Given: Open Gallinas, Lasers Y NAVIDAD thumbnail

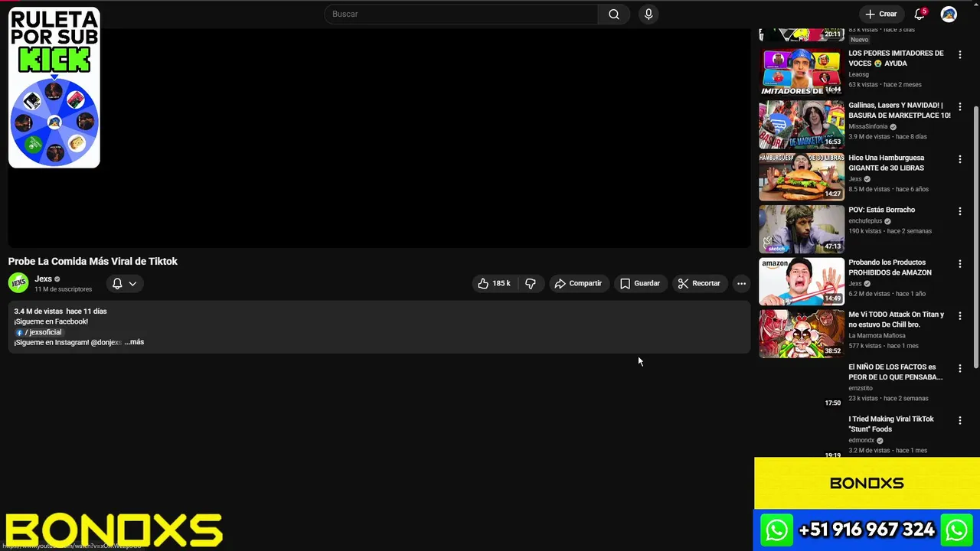Looking at the screenshot, I should pyautogui.click(x=801, y=124).
